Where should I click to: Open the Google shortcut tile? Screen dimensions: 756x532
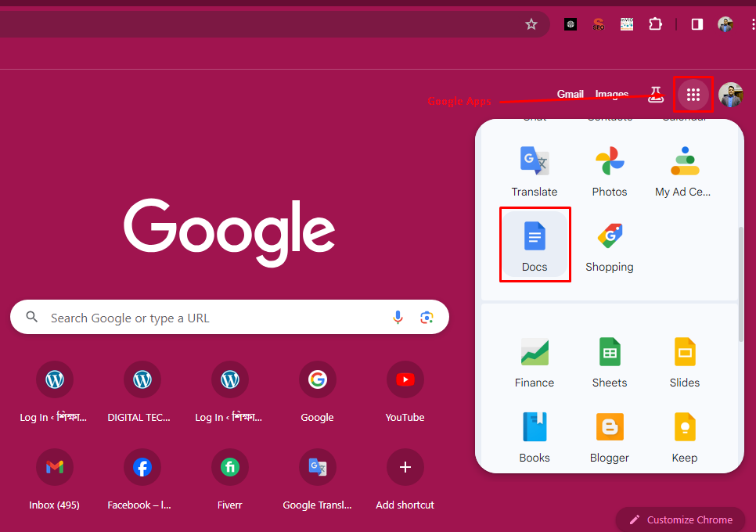tap(317, 392)
